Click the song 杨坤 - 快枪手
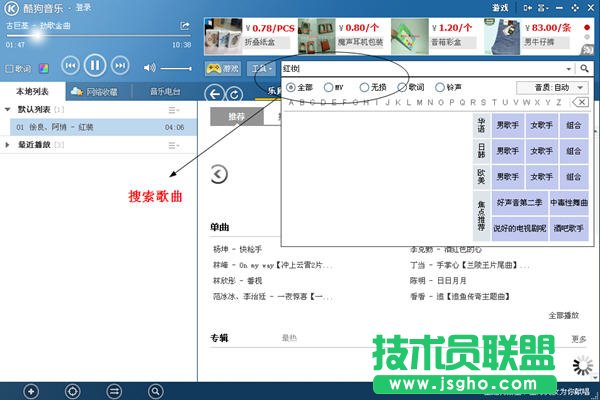 pyautogui.click(x=237, y=249)
